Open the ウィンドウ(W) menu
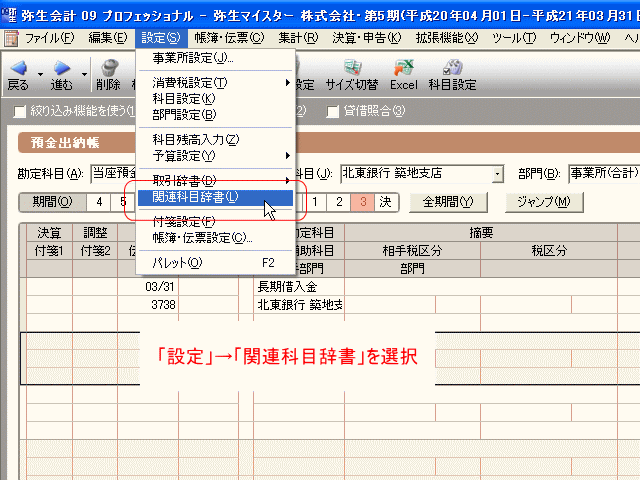The image size is (640, 480). [580, 38]
